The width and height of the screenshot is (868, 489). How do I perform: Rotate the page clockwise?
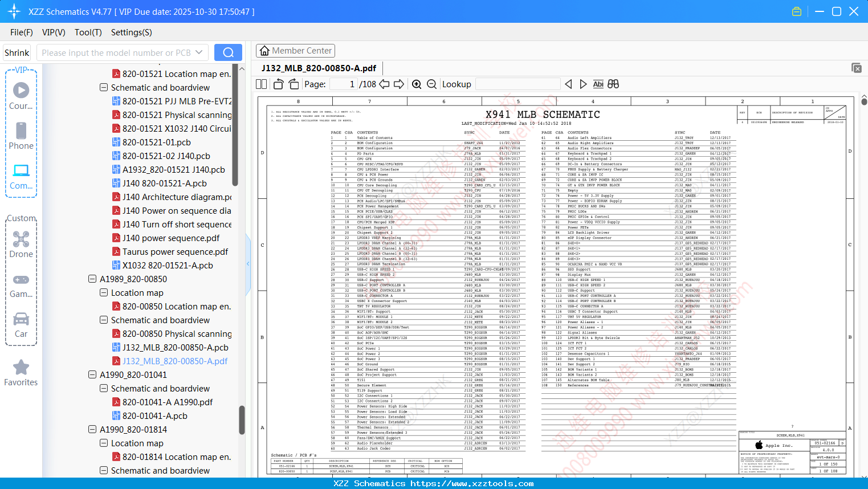294,84
